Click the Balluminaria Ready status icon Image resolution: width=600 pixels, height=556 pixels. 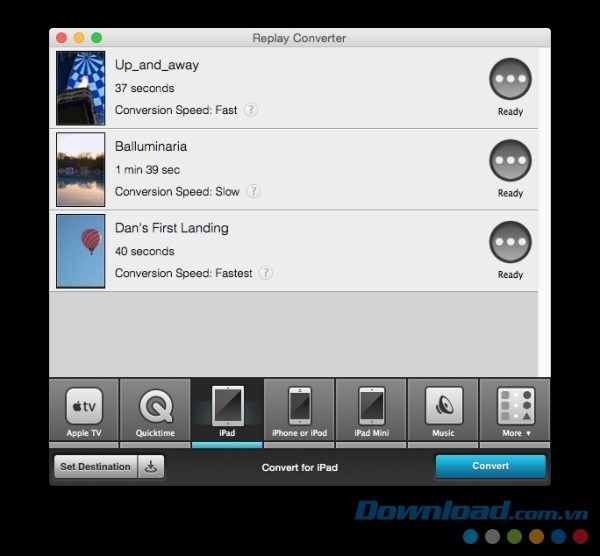510,161
